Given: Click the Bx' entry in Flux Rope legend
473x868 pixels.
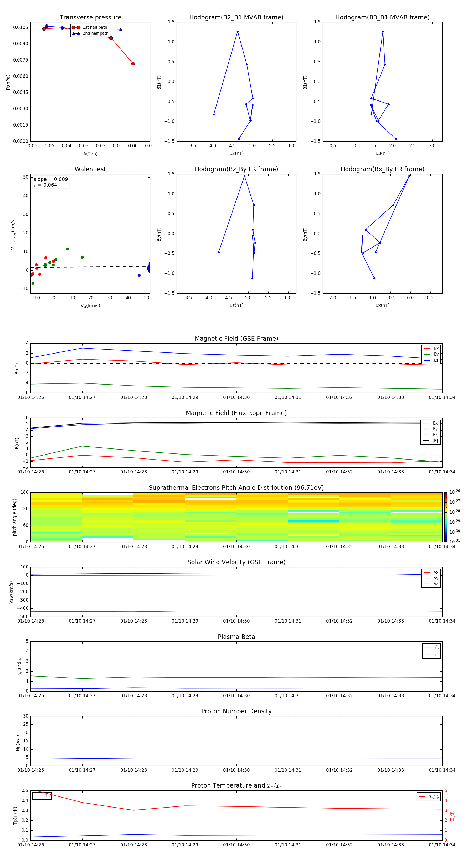Looking at the screenshot, I should 431,423.
